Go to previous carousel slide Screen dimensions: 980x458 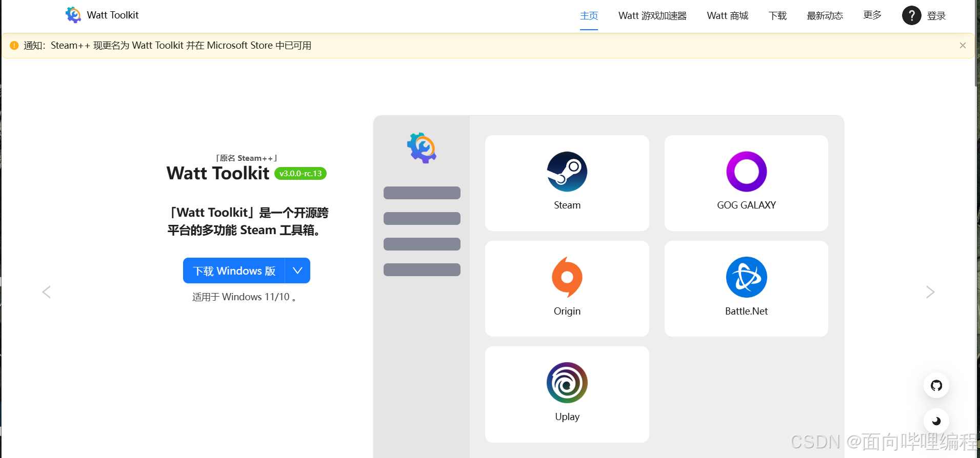pyautogui.click(x=46, y=292)
